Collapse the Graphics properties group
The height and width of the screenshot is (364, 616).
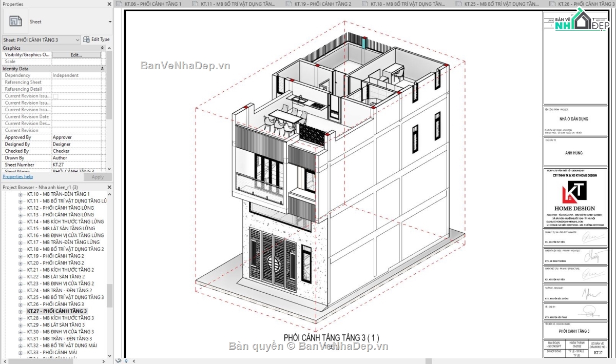click(x=102, y=48)
